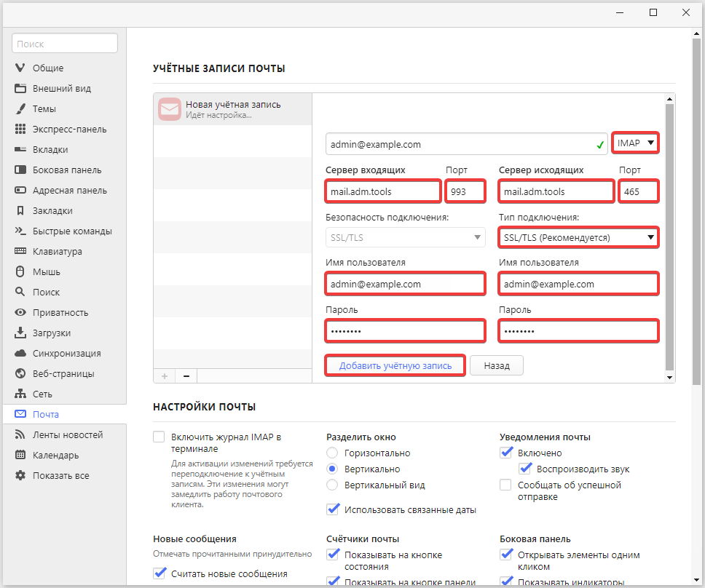
Task: Open Speed Dial grid icon in sidebar
Action: [20, 130]
